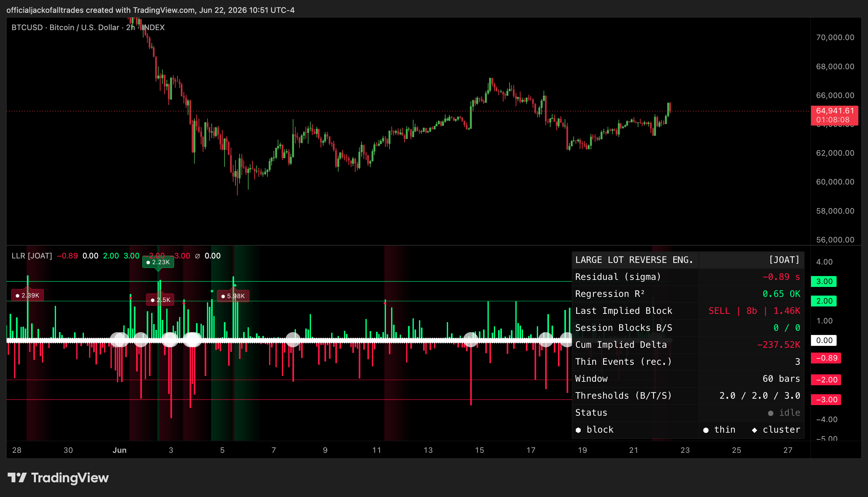Screen dimensions: 868x497
Task: Click the red -3.00 threshold level label
Action: [x=826, y=399]
